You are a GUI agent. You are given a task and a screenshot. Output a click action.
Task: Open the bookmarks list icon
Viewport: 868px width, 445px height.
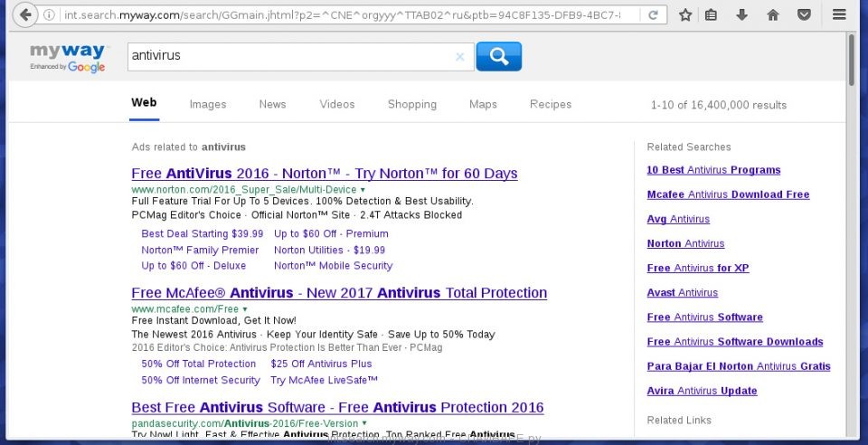[x=712, y=15]
